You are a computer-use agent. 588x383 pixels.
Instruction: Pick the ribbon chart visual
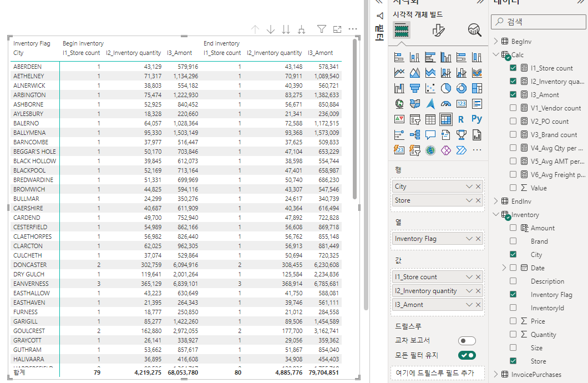coord(477,73)
